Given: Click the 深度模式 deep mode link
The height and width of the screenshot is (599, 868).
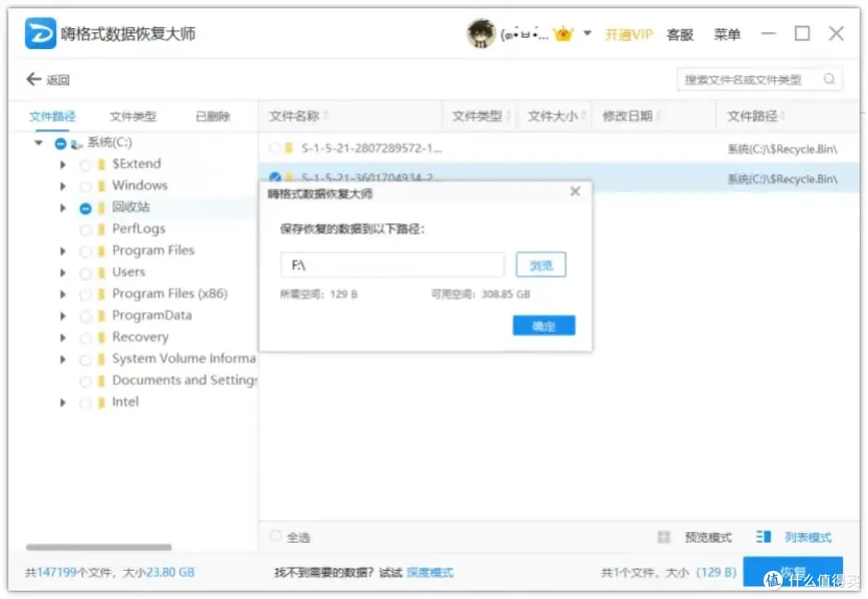Looking at the screenshot, I should (430, 572).
